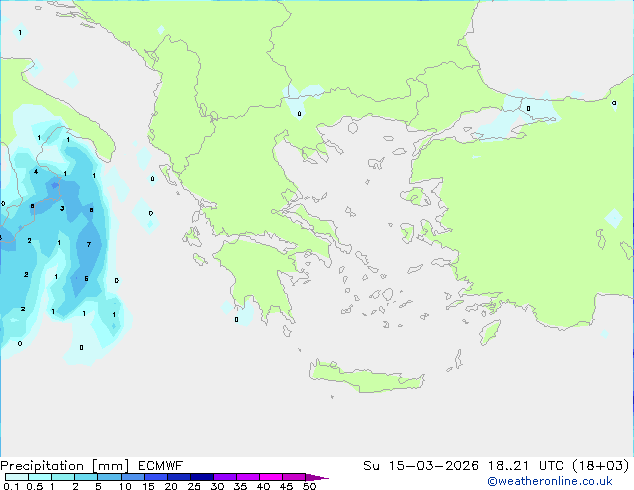Click the "[mm]" unit label
The height and width of the screenshot is (490, 634).
click(110, 466)
